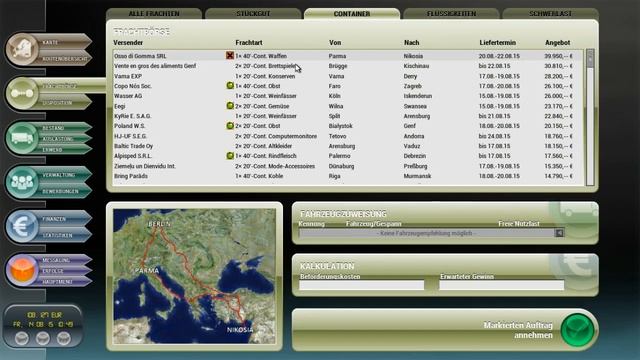Click green icon on Eegi row
This screenshot has height=360, width=640.
[230, 106]
